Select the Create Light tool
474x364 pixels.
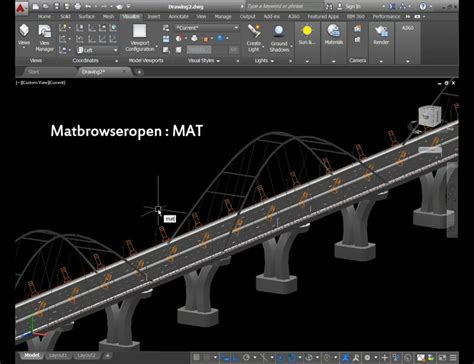tap(254, 39)
